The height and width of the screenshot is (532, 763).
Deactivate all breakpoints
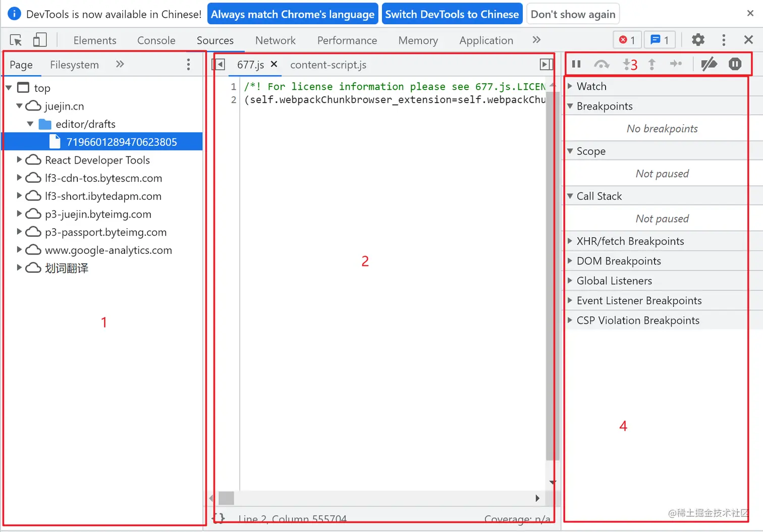pyautogui.click(x=709, y=64)
